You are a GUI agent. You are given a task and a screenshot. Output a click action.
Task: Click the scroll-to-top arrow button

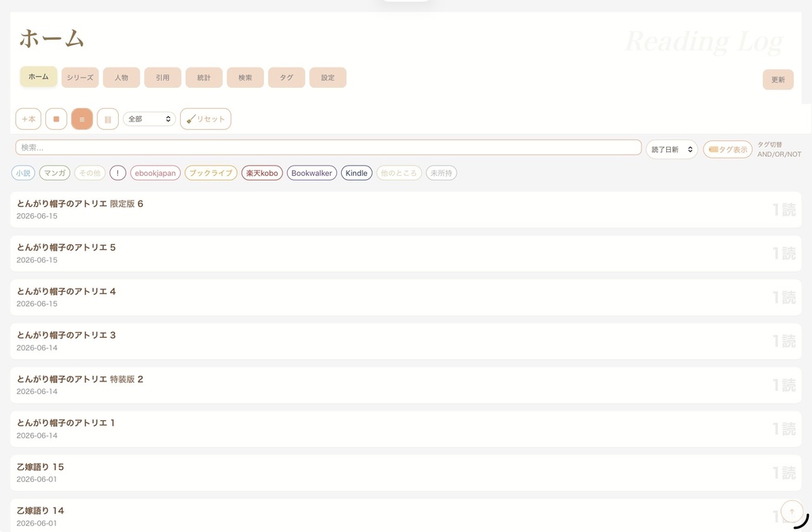tap(792, 511)
